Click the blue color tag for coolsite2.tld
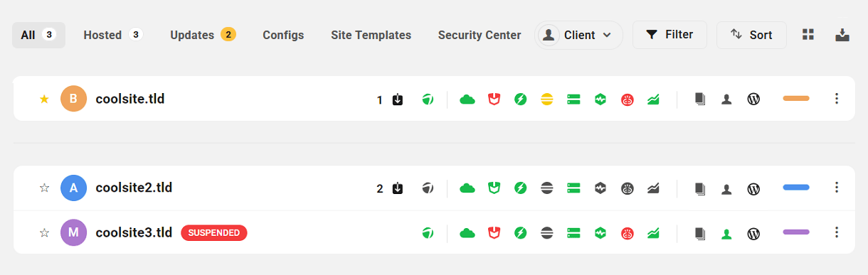 pos(796,188)
